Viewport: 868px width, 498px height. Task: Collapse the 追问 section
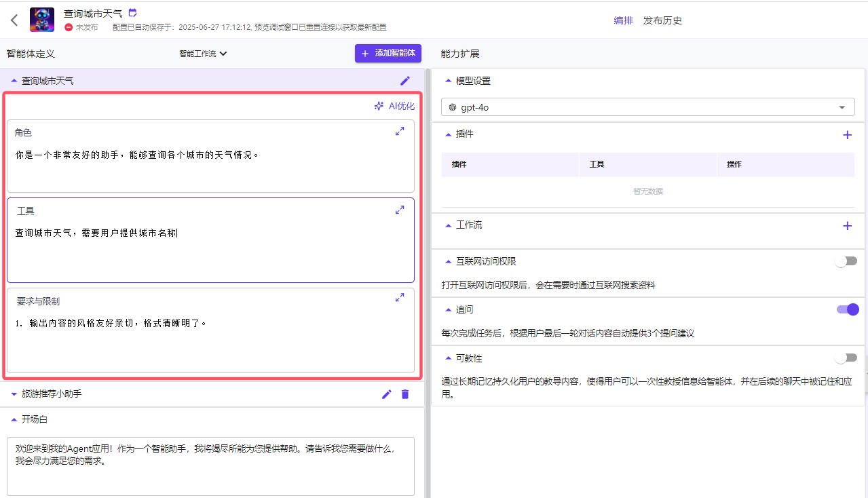pos(448,309)
